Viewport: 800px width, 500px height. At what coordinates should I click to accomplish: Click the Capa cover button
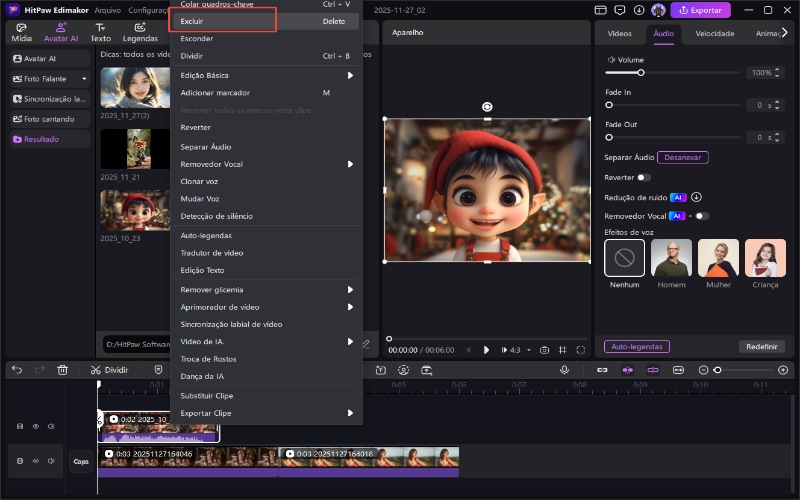pyautogui.click(x=81, y=461)
